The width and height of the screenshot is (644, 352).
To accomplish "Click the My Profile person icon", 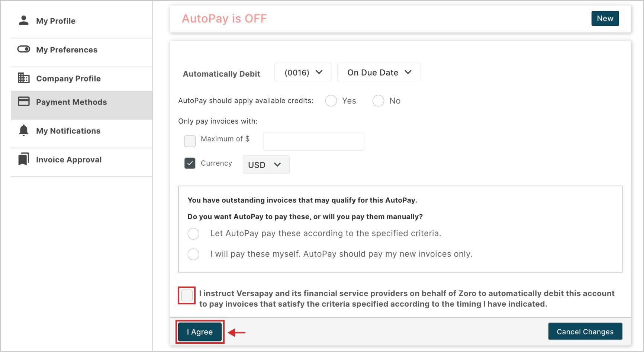I will 23,20.
